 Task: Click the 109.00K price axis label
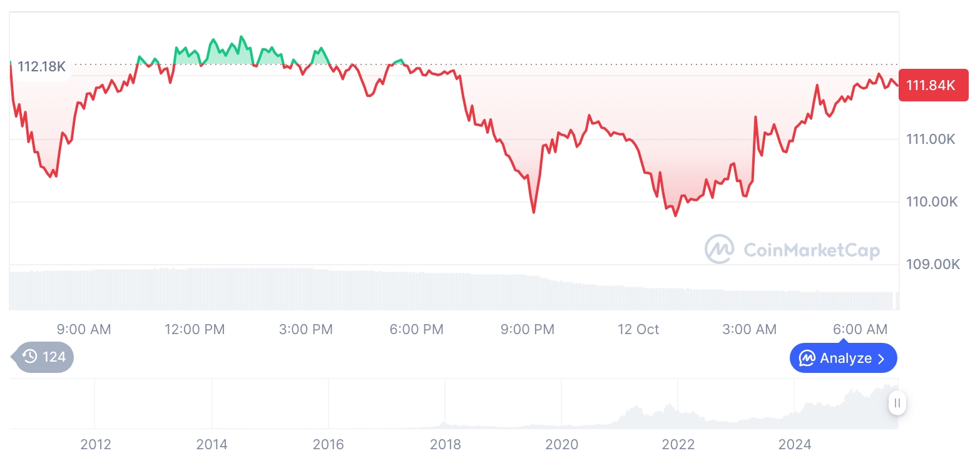tap(932, 265)
